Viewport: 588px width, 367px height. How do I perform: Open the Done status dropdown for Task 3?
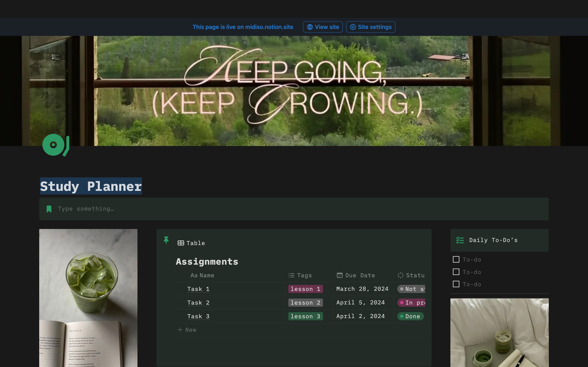410,316
